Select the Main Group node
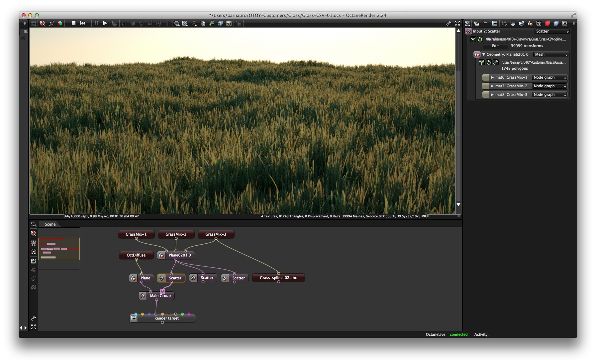The image size is (596, 364). pos(156,296)
